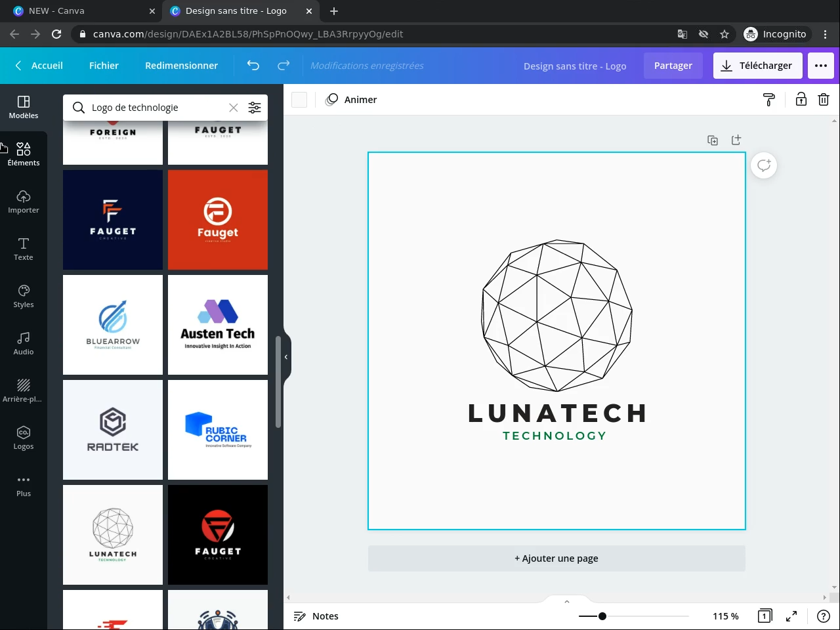840x630 pixels.
Task: Open the Modèles panel
Action: [24, 108]
